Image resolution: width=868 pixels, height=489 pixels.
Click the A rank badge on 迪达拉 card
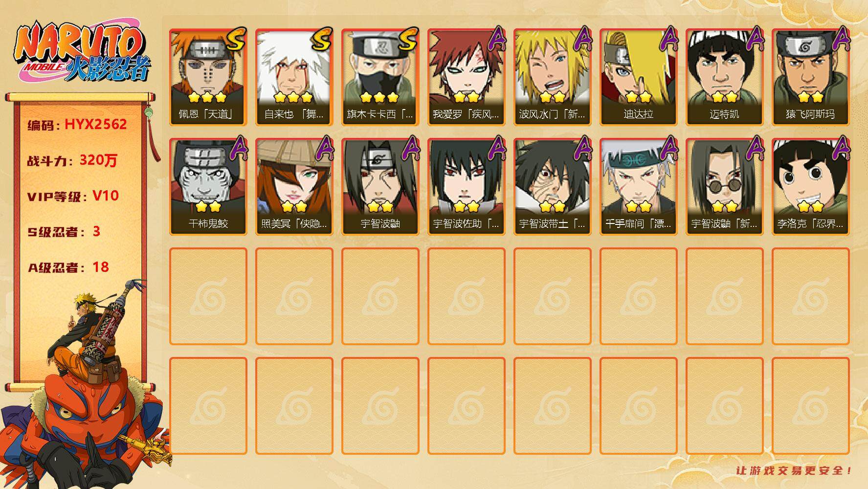[668, 38]
